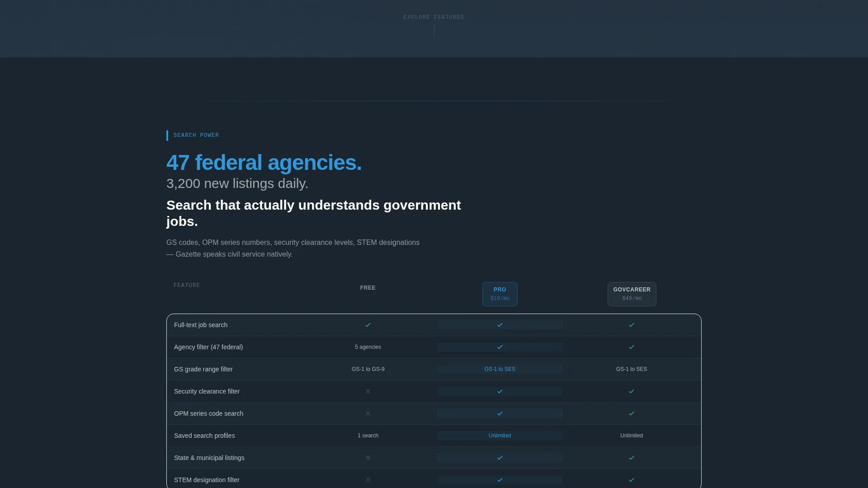Click the Pro 'GS-1 to SES' cell
Image resolution: width=868 pixels, height=488 pixels.
[x=500, y=369]
